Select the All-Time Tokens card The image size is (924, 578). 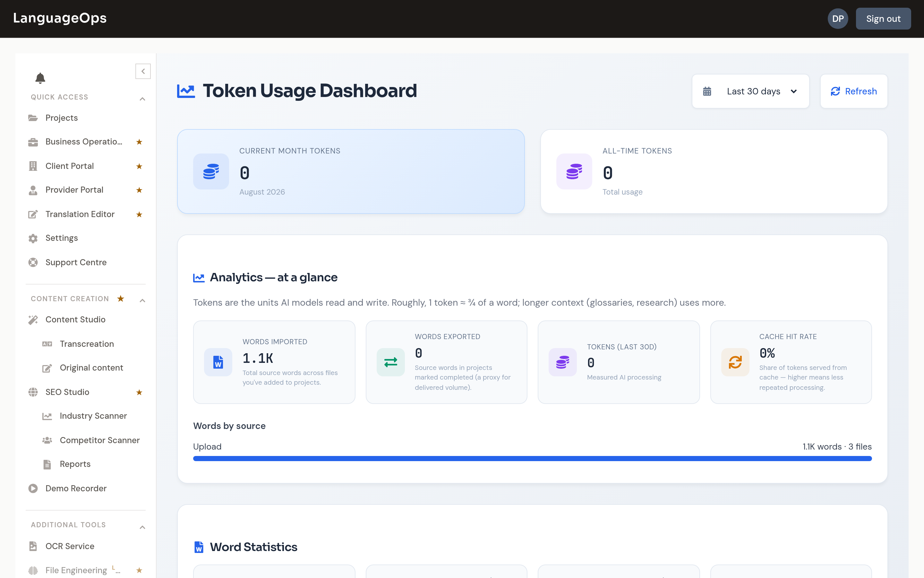pyautogui.click(x=714, y=171)
